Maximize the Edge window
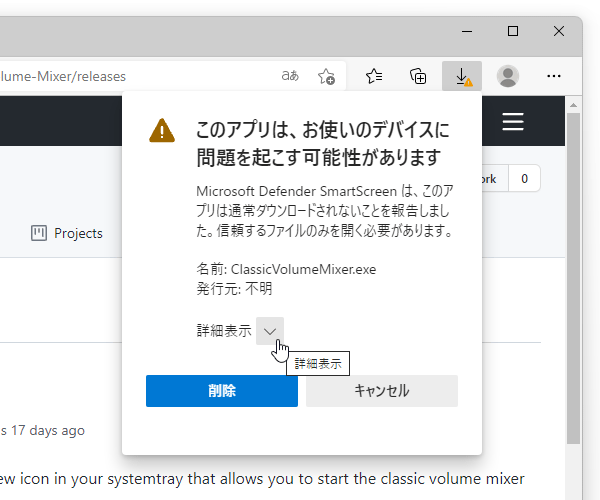 [513, 31]
